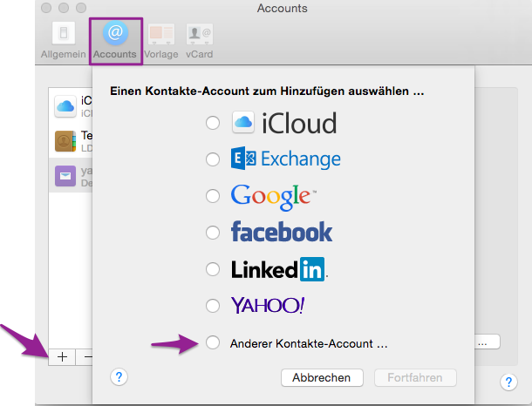
Task: Select the LDAP contacts account in sidebar
Action: point(72,141)
